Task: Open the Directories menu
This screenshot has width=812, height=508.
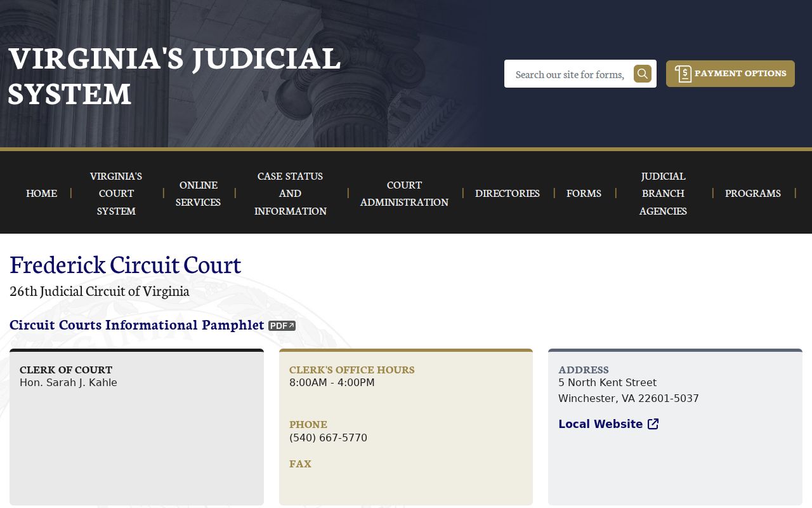Action: [507, 193]
